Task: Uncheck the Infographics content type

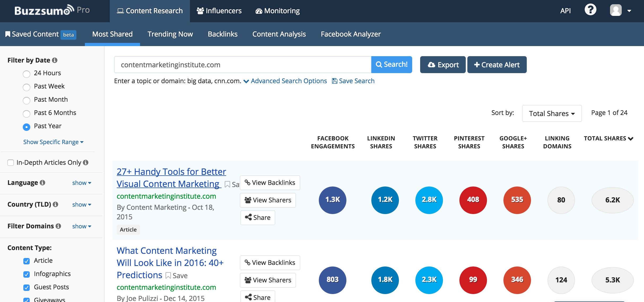Action: (27, 274)
